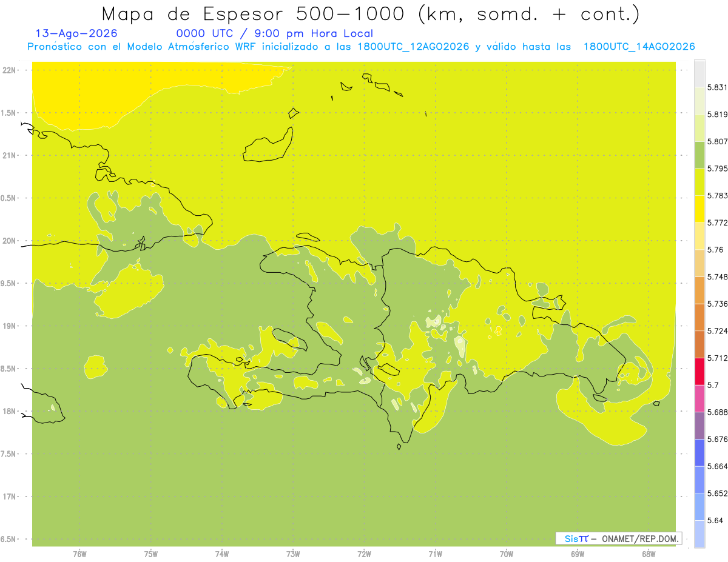The image size is (728, 562).
Task: Click the latitude label "21N"
Action: [x=10, y=155]
